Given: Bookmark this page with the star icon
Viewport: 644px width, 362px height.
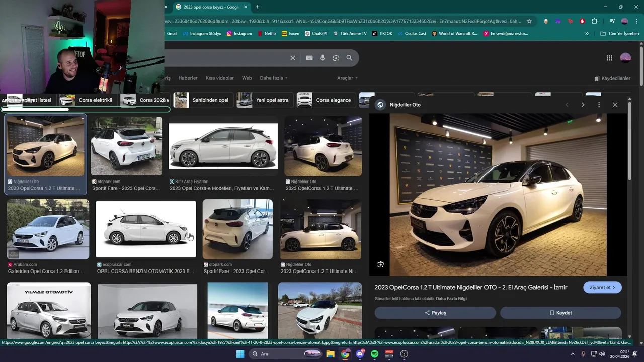Looking at the screenshot, I should (529, 21).
